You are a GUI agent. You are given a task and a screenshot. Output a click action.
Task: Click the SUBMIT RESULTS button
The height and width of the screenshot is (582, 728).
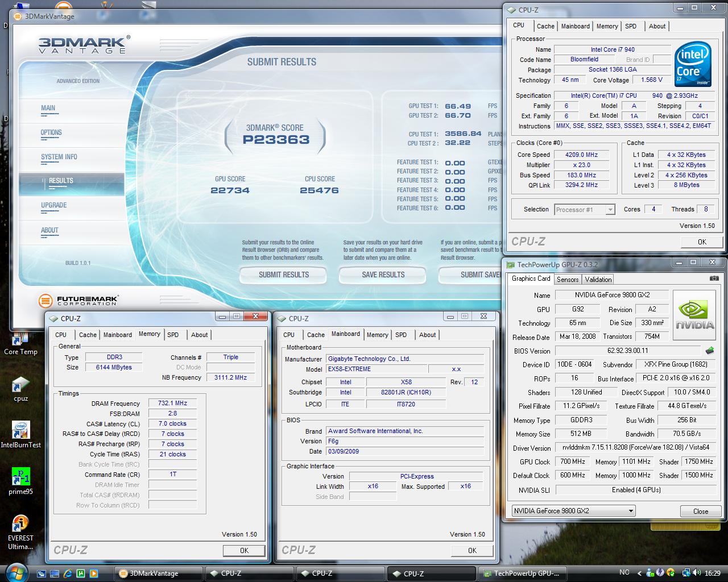click(x=283, y=275)
